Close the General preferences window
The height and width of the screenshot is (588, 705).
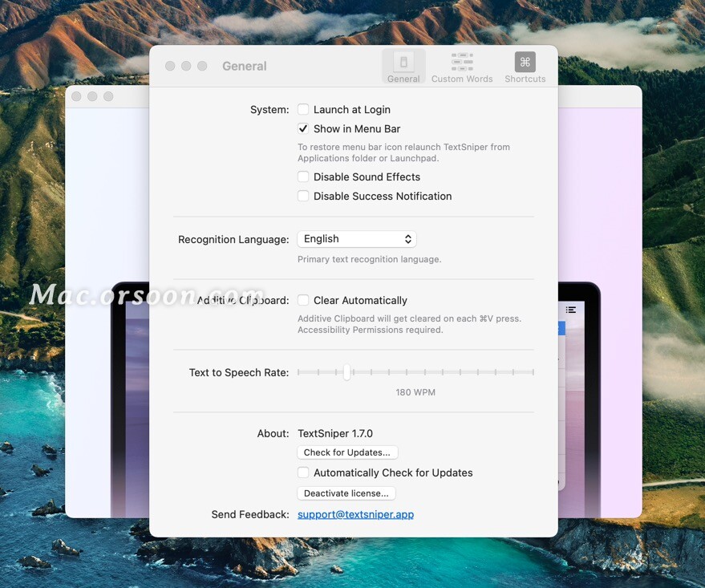[170, 66]
